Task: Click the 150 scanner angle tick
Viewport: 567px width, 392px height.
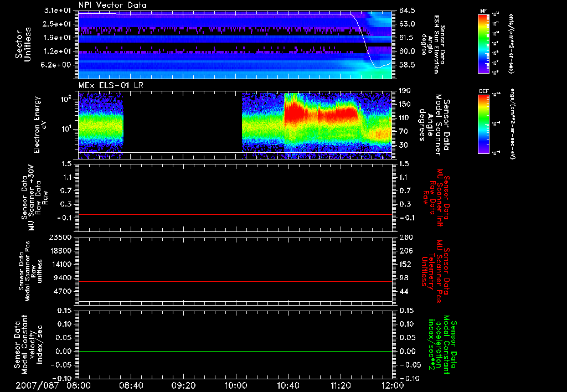Action: point(405,105)
